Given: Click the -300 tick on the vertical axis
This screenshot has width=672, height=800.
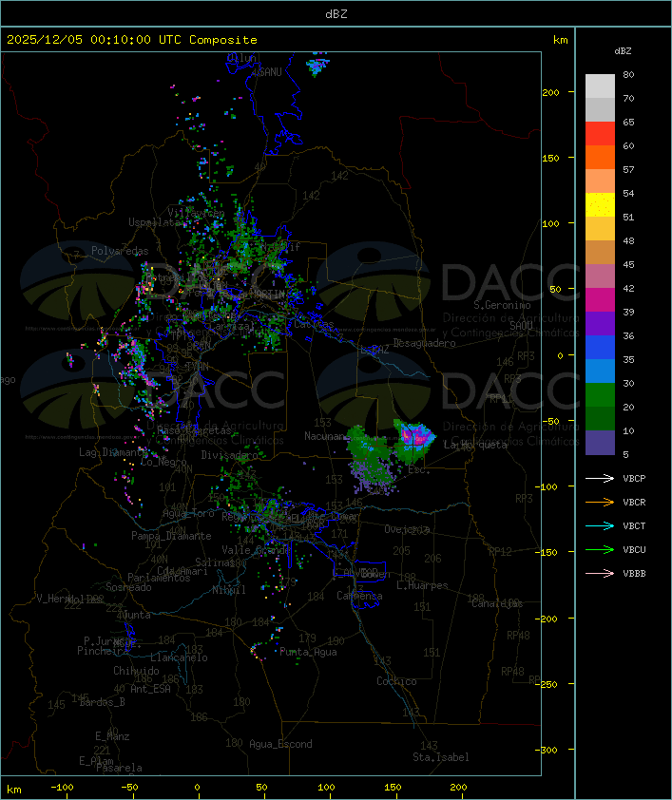Looking at the screenshot, I should pyautogui.click(x=548, y=750).
